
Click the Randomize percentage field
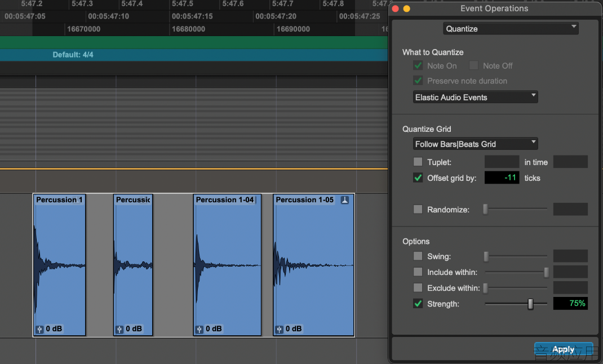coord(570,209)
